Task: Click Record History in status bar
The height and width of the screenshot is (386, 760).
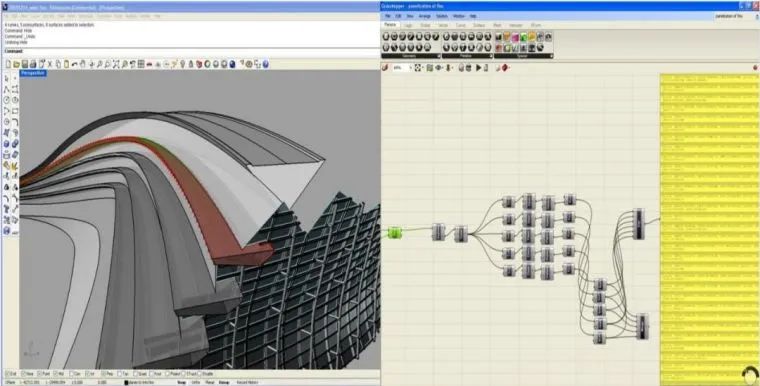Action: point(248,382)
